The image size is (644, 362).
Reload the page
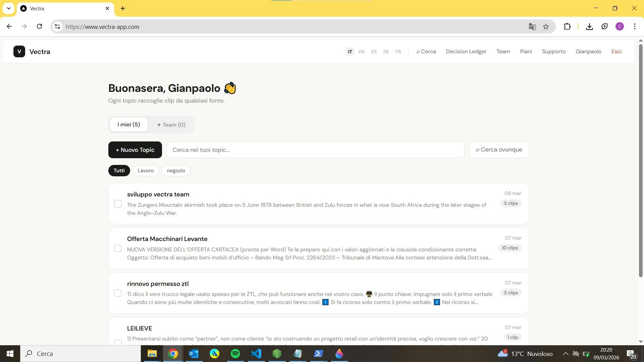pos(39,26)
